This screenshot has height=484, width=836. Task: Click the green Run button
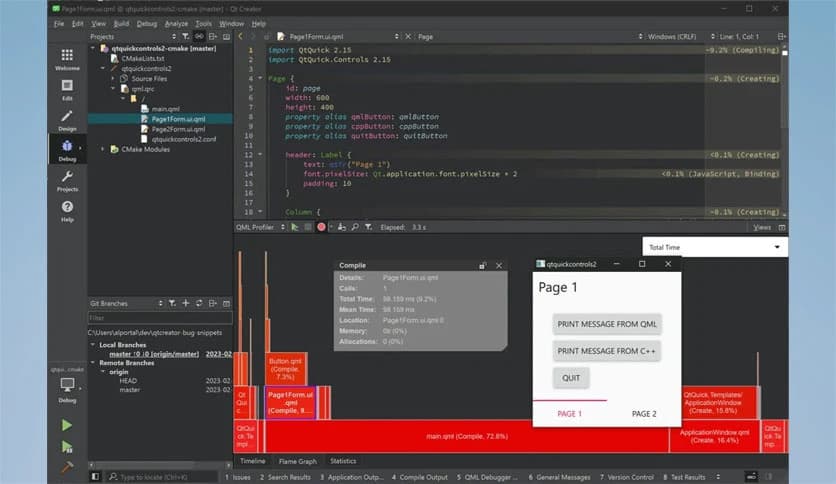click(67, 425)
